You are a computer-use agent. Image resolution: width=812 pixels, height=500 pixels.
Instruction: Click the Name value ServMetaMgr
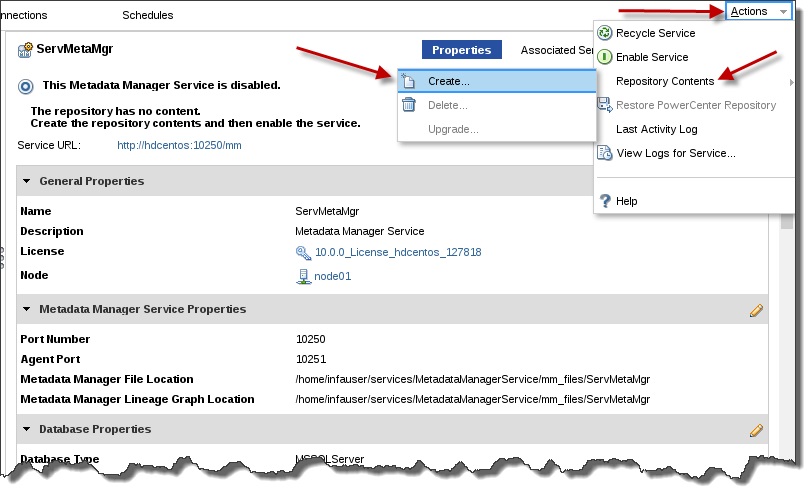[327, 211]
